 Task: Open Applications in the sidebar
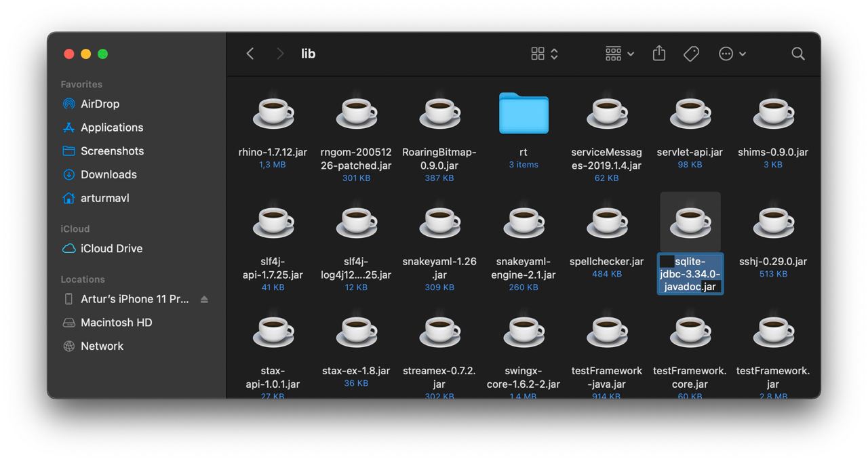112,127
